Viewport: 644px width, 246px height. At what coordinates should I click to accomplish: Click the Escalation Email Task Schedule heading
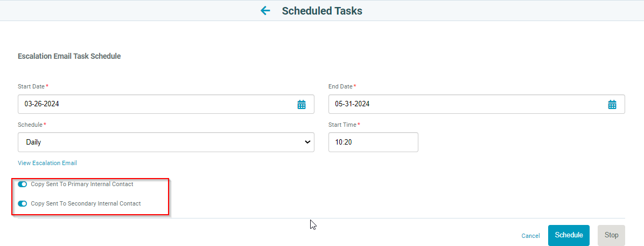click(69, 56)
